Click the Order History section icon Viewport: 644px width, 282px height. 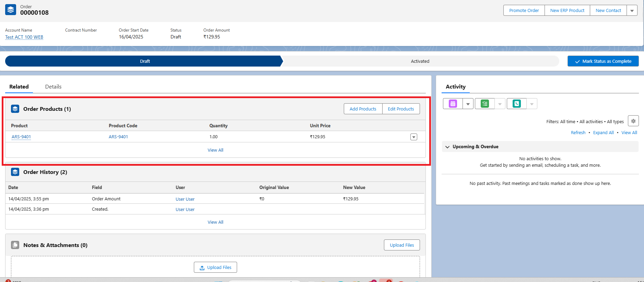click(x=15, y=172)
